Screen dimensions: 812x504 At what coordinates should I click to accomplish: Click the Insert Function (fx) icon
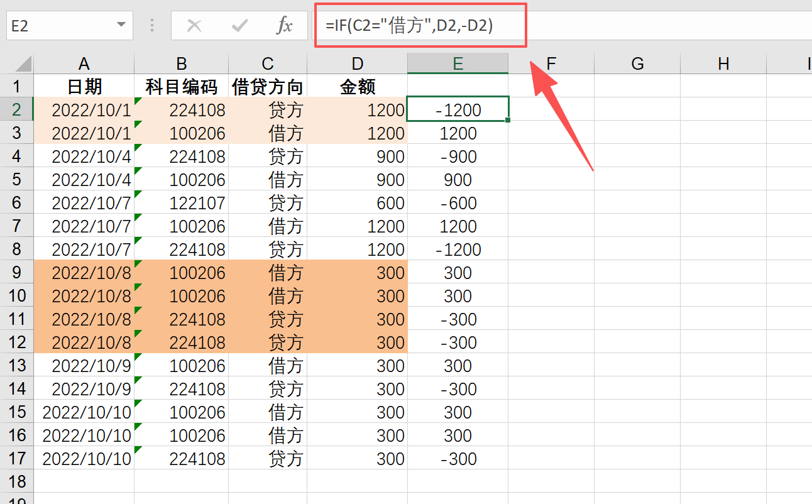click(x=286, y=25)
